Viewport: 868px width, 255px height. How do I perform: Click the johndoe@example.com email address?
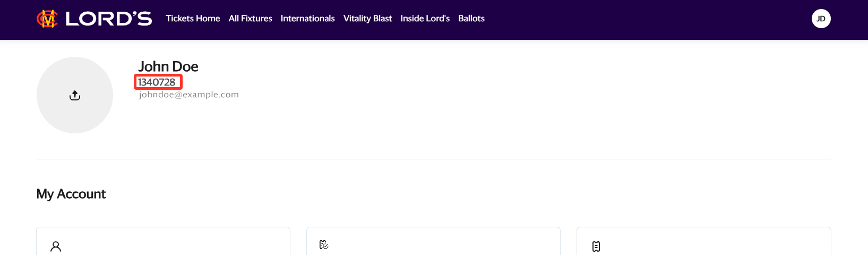(188, 95)
